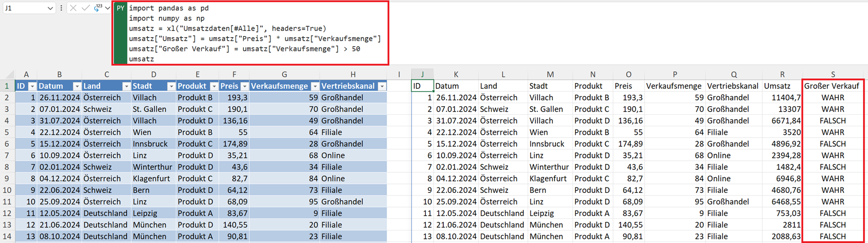Expand the Python output type dropdown arrow

click(107, 8)
